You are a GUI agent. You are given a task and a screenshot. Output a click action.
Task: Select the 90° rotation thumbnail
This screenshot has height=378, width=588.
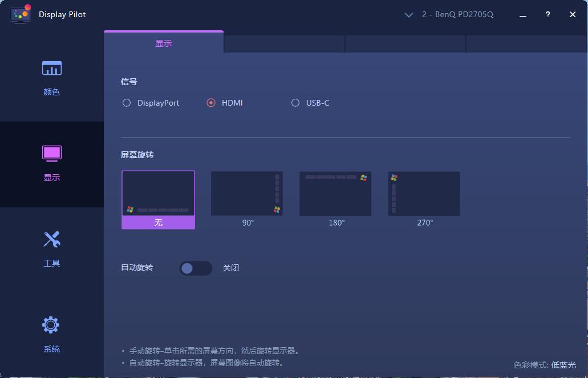(246, 193)
